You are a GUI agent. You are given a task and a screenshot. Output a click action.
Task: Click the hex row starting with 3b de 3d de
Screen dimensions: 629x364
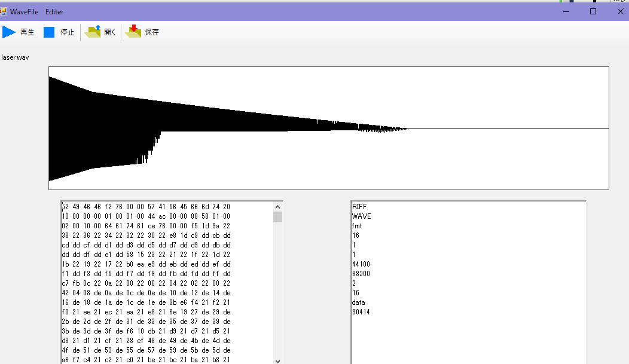pyautogui.click(x=146, y=331)
